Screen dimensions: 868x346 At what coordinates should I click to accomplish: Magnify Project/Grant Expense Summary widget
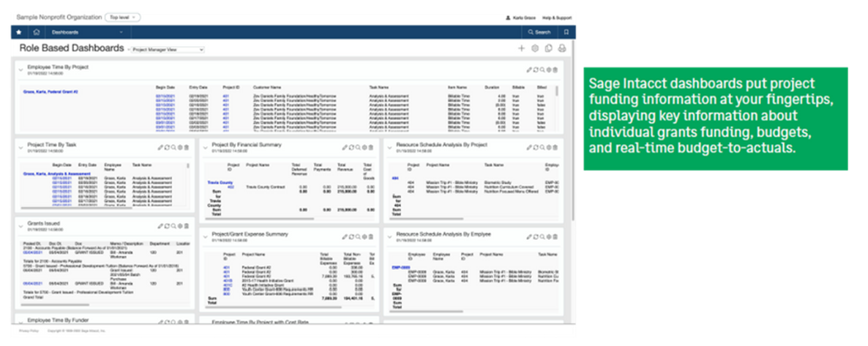pos(358,237)
